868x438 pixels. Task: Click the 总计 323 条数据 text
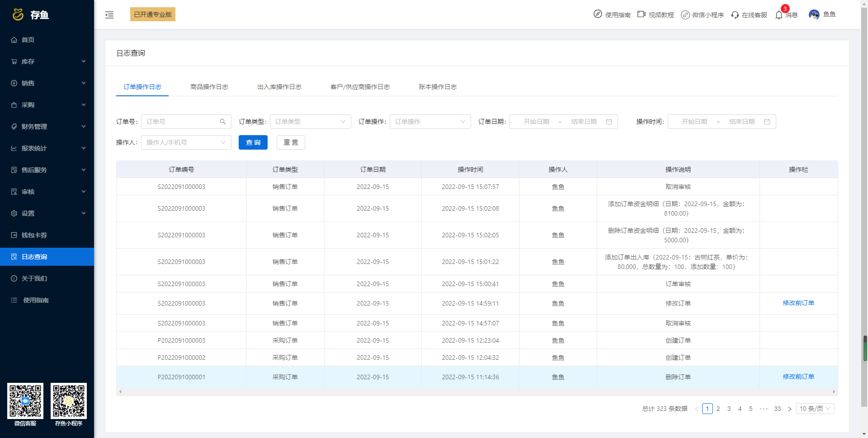pyautogui.click(x=665, y=409)
